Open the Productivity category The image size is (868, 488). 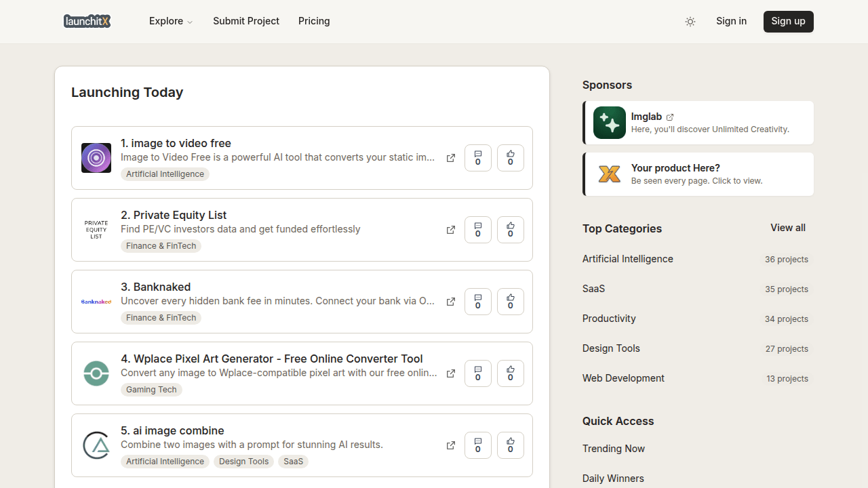coord(609,319)
